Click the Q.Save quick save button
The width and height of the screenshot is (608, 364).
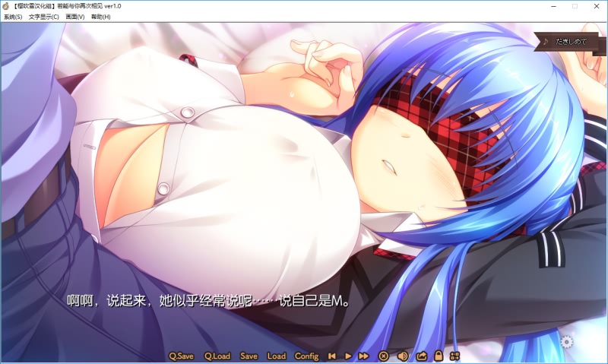[x=181, y=356]
